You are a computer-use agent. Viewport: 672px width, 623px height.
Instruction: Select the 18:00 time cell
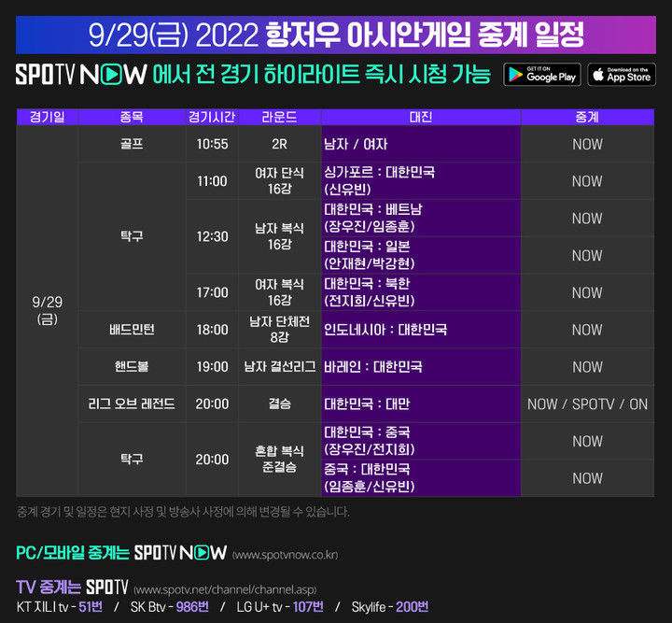click(x=212, y=330)
